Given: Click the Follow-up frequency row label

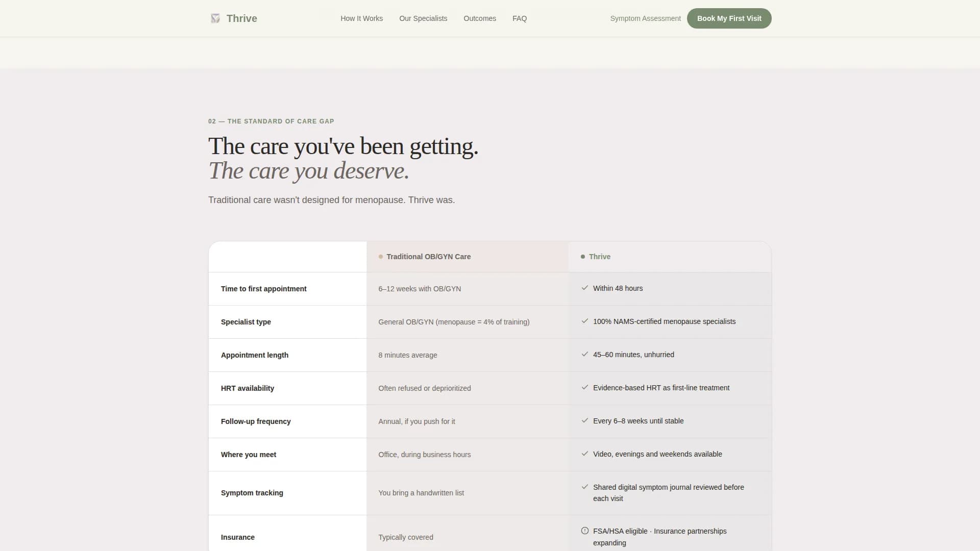Looking at the screenshot, I should click(256, 421).
